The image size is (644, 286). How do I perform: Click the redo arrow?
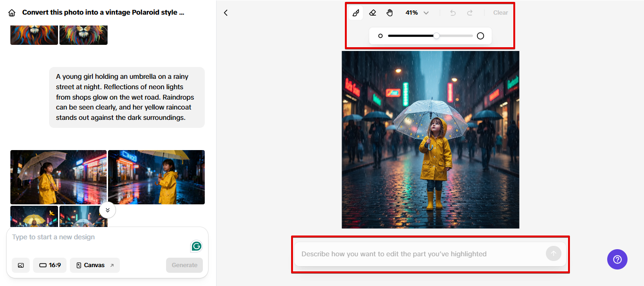pyautogui.click(x=470, y=13)
